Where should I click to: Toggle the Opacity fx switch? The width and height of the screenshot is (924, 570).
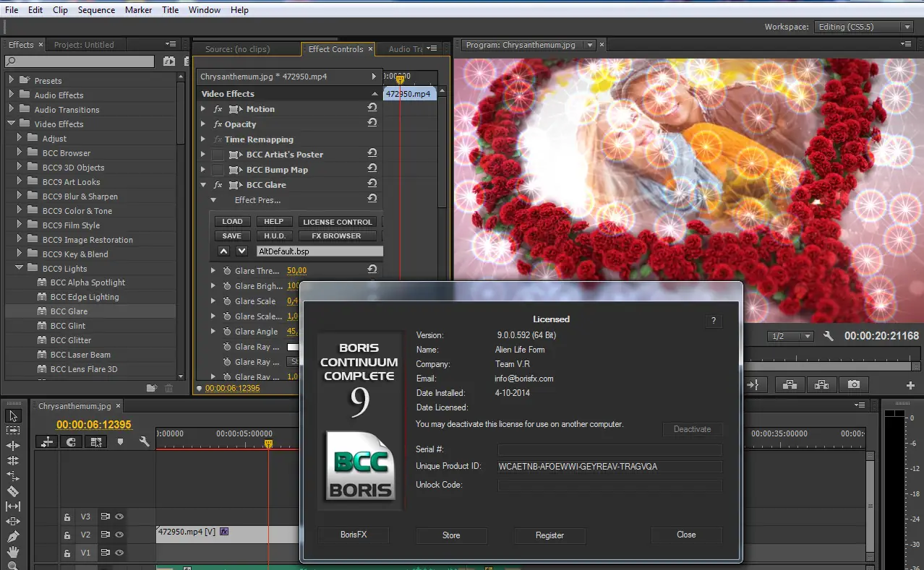218,124
